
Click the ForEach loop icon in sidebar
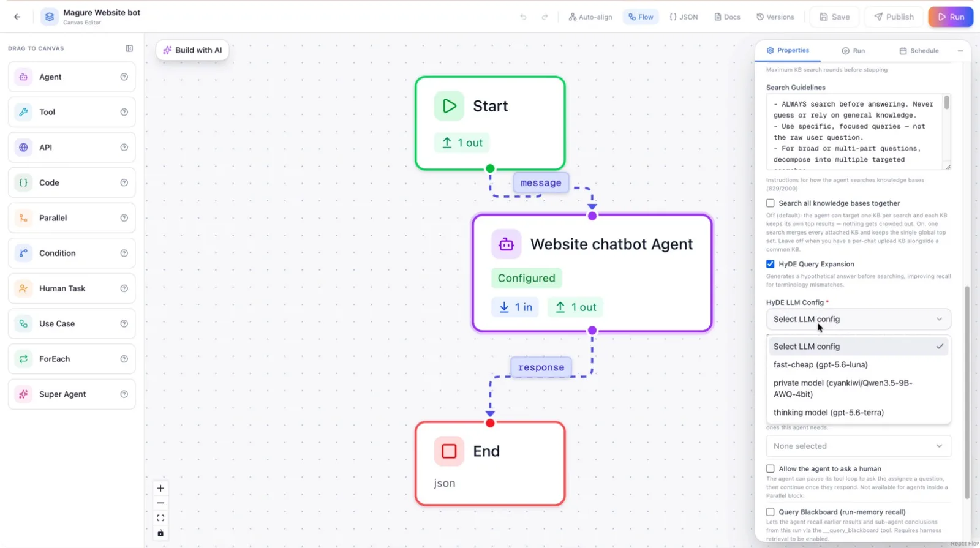point(23,359)
